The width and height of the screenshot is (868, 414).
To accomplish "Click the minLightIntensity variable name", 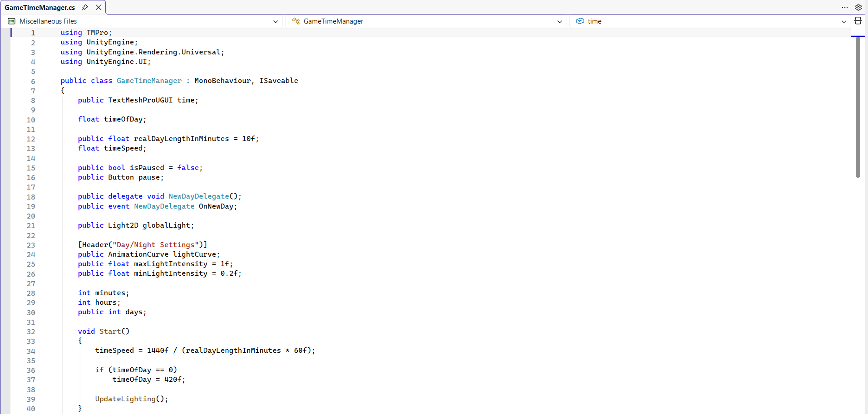I will (171, 273).
